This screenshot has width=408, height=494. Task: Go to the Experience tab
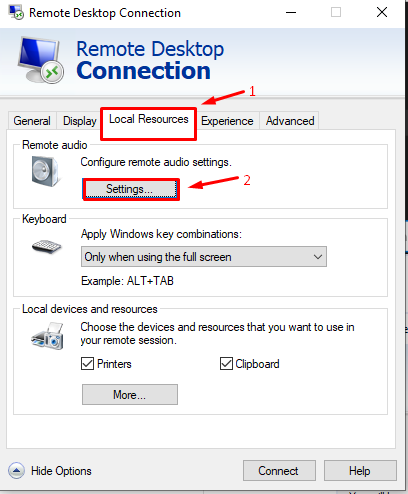pyautogui.click(x=227, y=121)
